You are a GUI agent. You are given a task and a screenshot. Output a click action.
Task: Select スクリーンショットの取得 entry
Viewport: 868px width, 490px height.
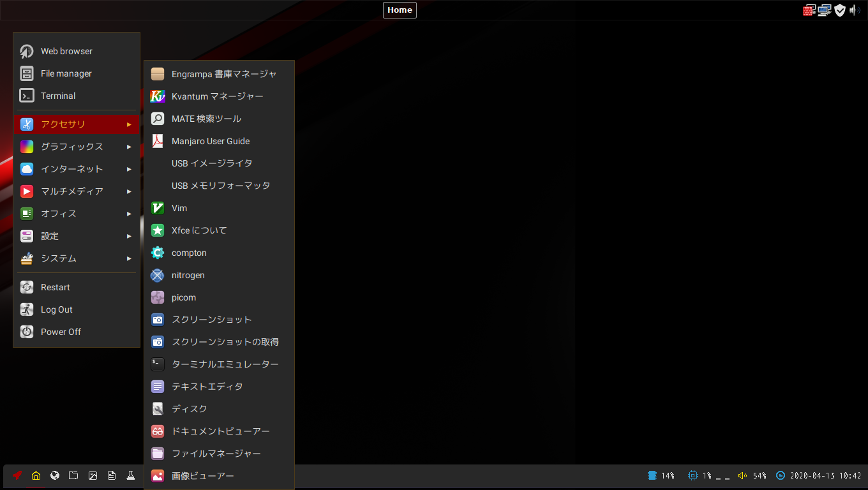click(x=219, y=342)
